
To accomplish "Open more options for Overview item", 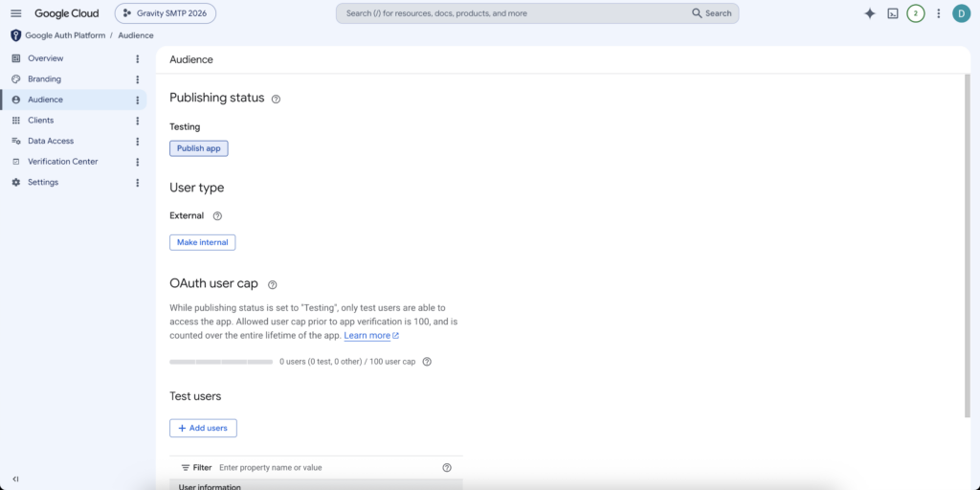I will point(138,58).
